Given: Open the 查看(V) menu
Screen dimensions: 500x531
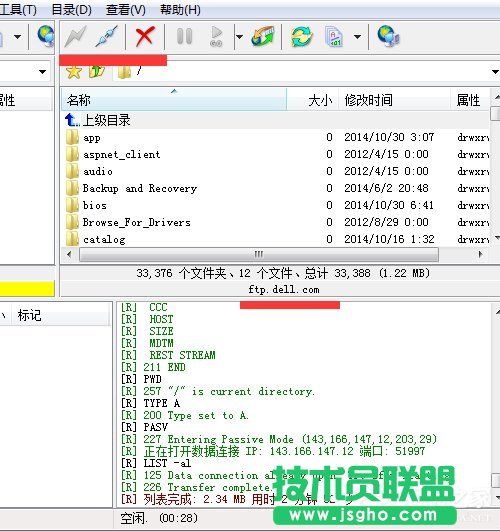Looking at the screenshot, I should 126,9.
